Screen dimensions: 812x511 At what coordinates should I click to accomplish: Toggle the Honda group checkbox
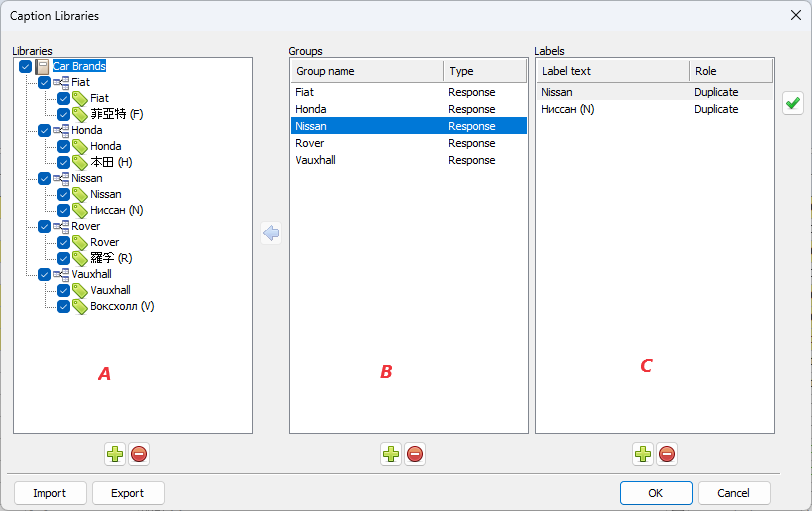click(x=45, y=130)
